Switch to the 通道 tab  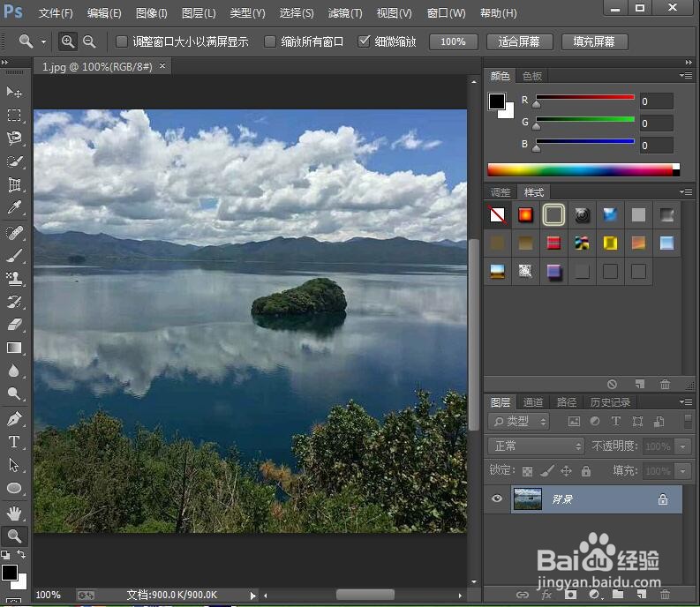click(533, 402)
